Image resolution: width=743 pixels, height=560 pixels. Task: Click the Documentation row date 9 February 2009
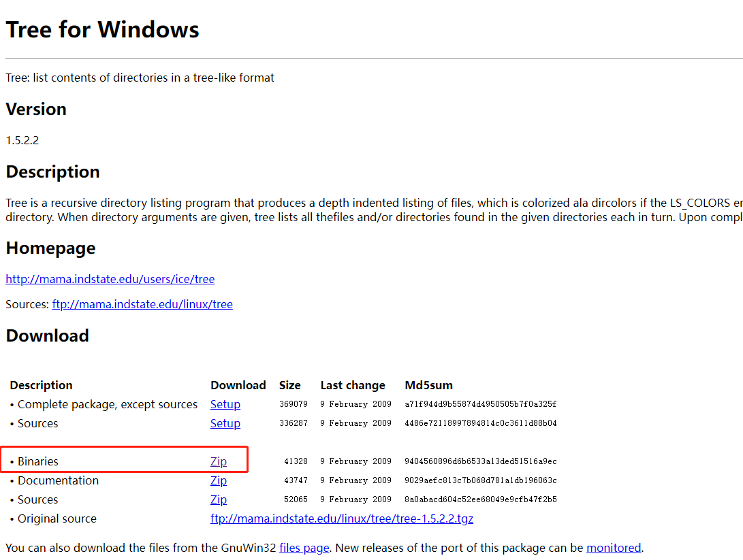[x=355, y=480]
